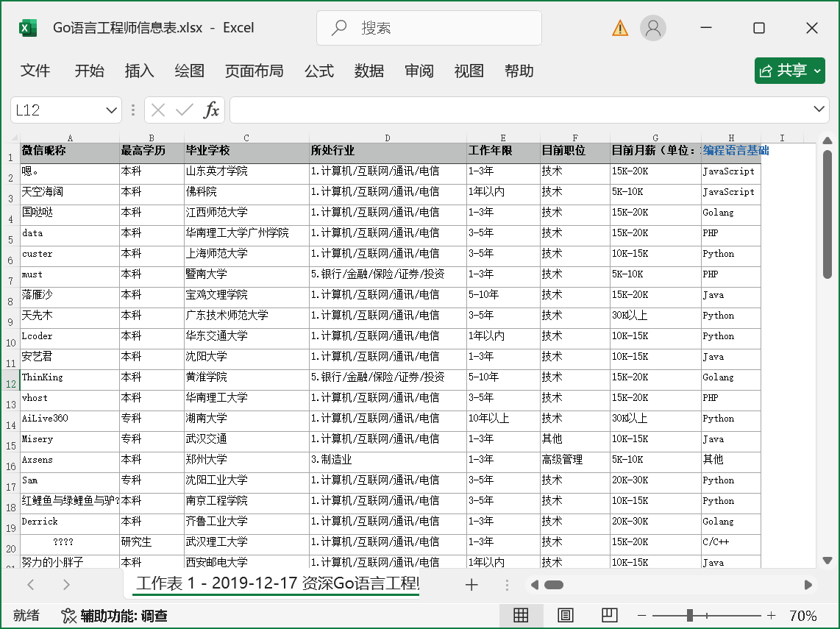
Task: Follow the 编程语言基础 hyperlink
Action: (x=735, y=150)
